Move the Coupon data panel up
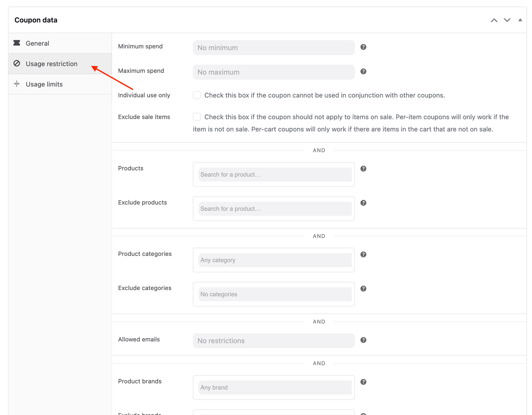The height and width of the screenshot is (415, 532). pyautogui.click(x=494, y=20)
